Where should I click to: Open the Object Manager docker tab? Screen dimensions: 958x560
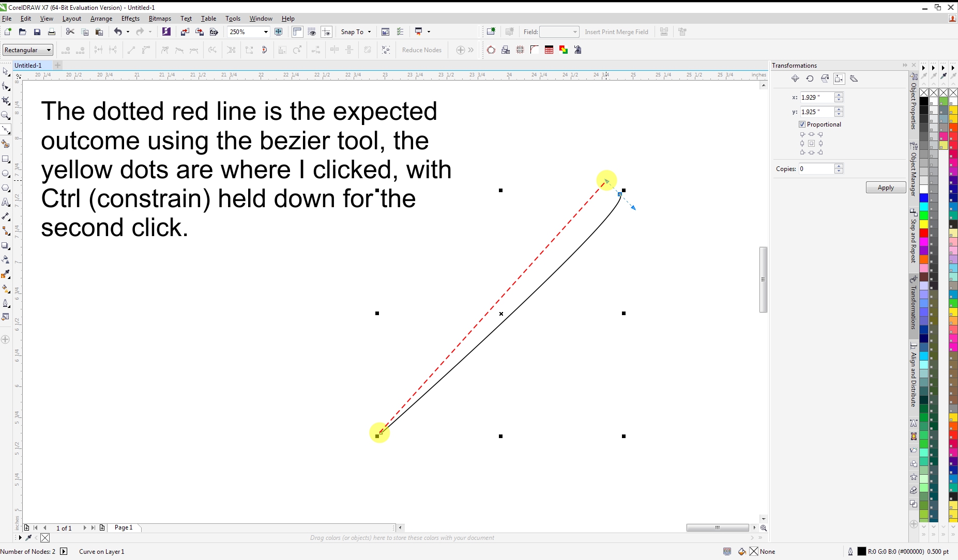tap(914, 170)
